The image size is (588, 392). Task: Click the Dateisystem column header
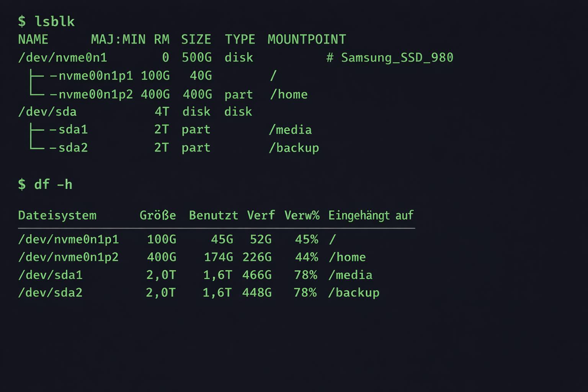point(57,215)
